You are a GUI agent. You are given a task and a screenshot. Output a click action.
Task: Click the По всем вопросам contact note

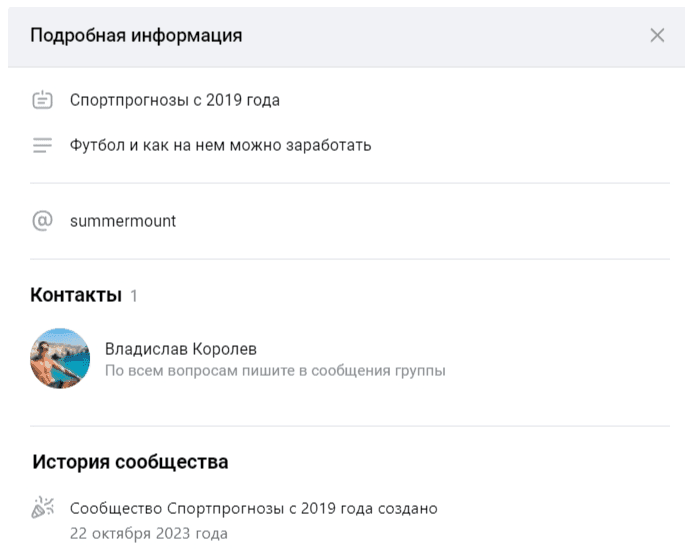(x=275, y=371)
